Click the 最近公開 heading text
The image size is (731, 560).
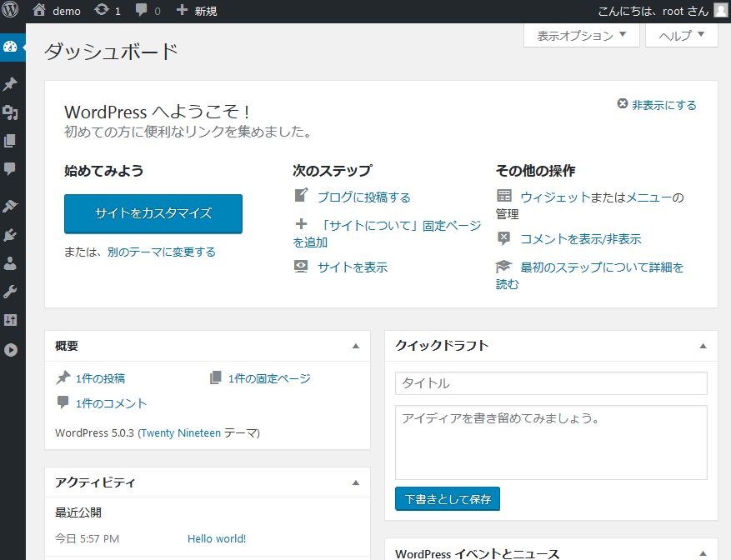78,512
